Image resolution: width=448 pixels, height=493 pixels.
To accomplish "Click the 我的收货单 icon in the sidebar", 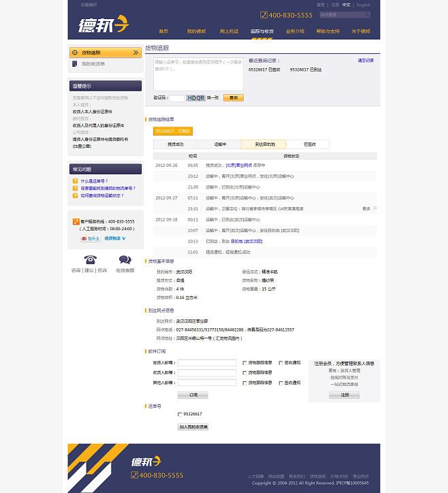I will [x=75, y=64].
